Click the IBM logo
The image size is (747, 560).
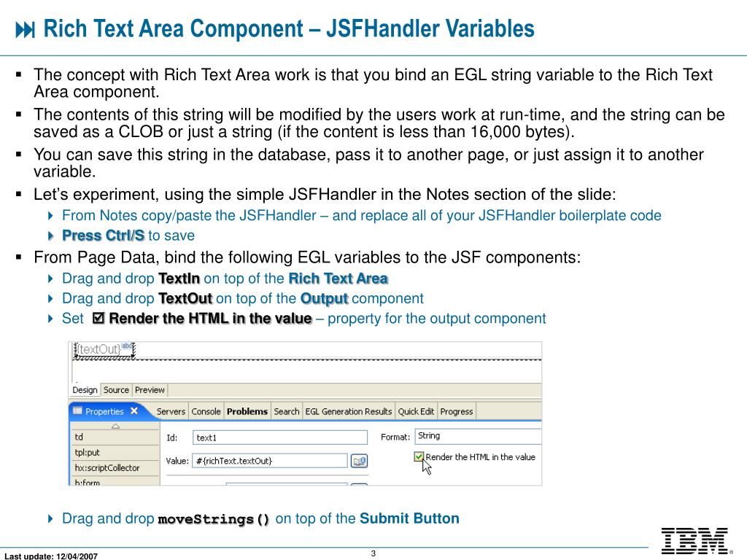pyautogui.click(x=695, y=541)
